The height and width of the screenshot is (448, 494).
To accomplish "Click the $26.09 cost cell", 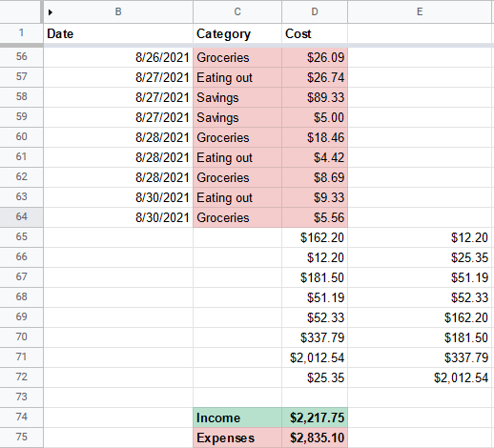I will 315,57.
